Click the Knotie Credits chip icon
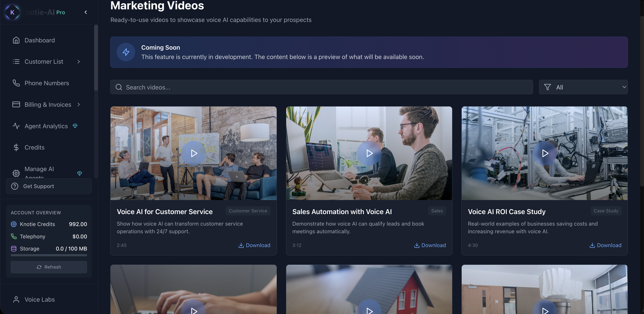Image resolution: width=644 pixels, height=314 pixels. pos(14,224)
